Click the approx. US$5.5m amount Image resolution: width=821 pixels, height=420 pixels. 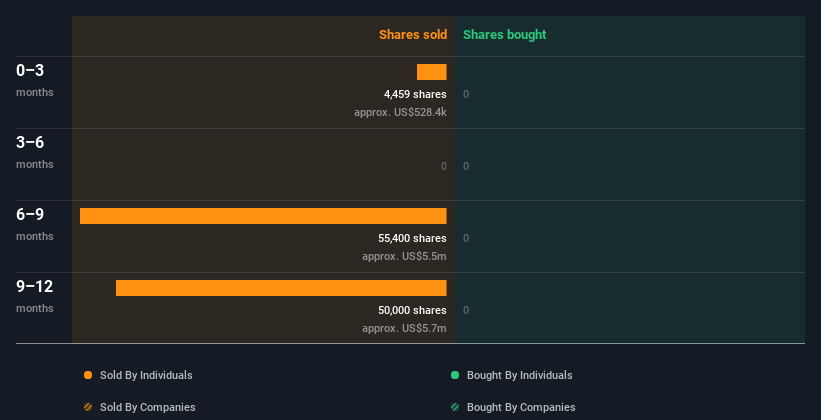(x=404, y=256)
